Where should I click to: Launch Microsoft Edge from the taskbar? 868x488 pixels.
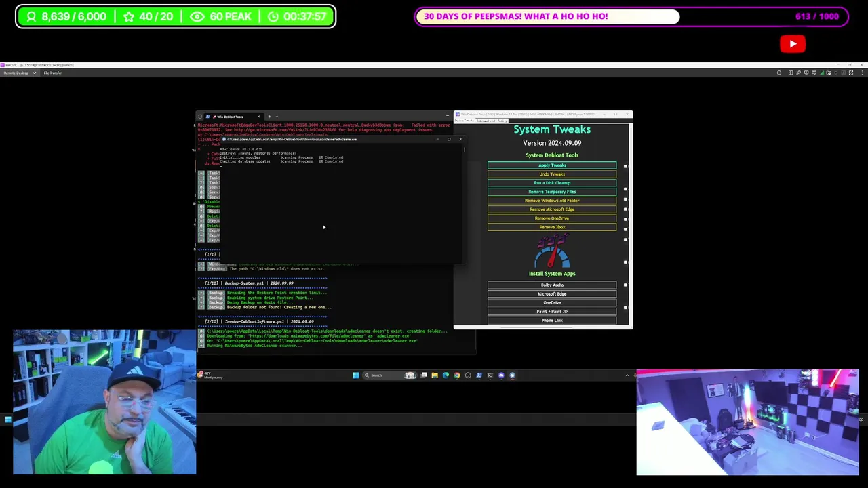point(446,375)
